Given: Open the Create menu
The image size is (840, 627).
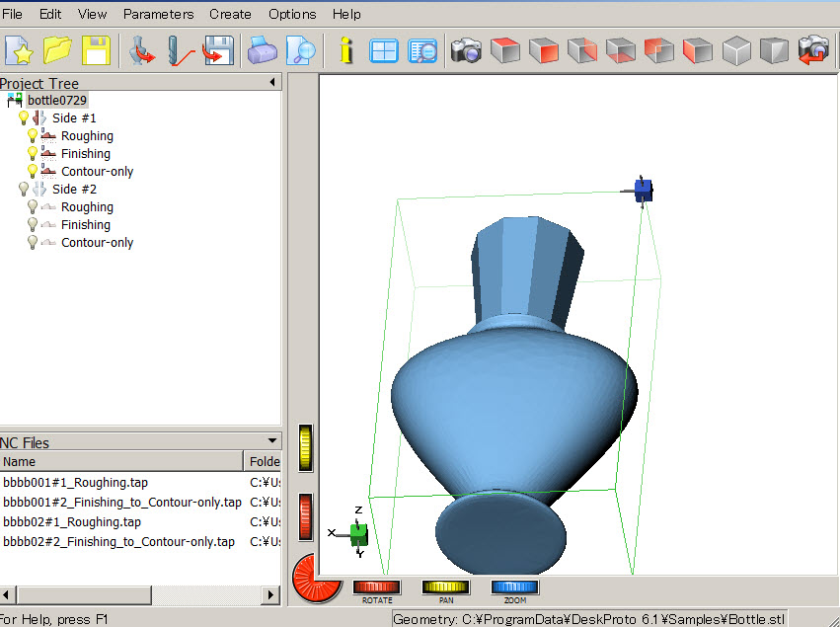Looking at the screenshot, I should click(x=230, y=14).
